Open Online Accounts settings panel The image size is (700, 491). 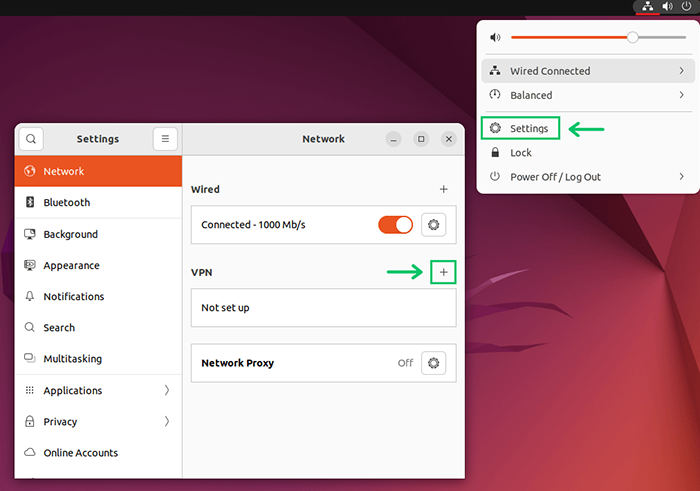tap(98, 453)
